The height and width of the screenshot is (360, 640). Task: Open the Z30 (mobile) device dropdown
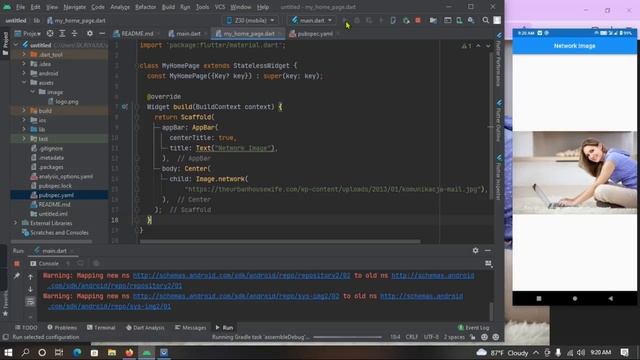251,20
